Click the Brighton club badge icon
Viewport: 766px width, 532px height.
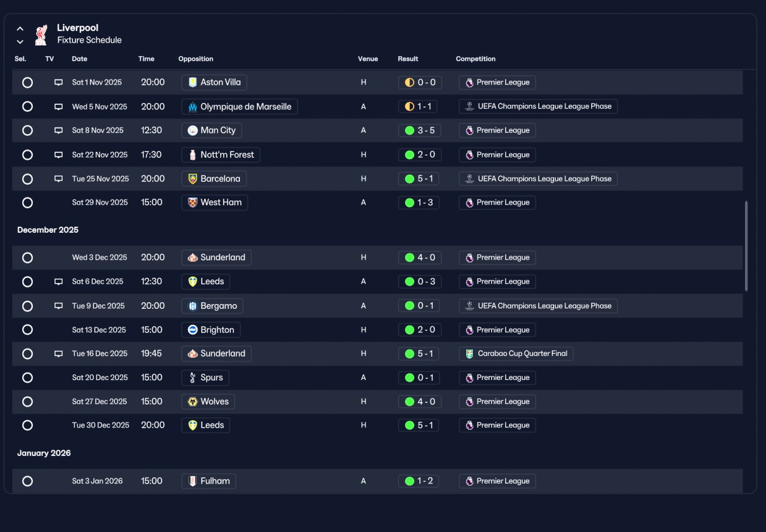click(x=193, y=330)
